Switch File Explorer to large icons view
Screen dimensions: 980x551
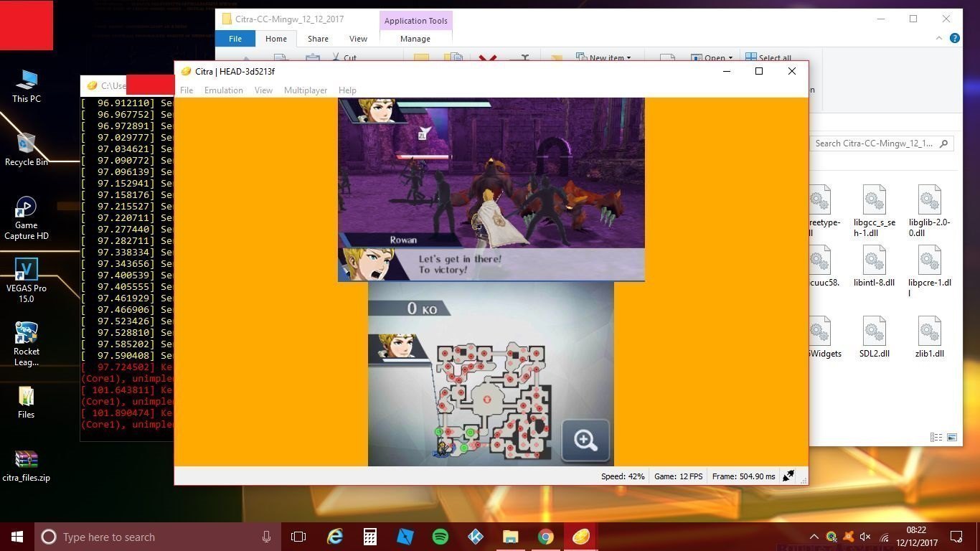pos(952,437)
